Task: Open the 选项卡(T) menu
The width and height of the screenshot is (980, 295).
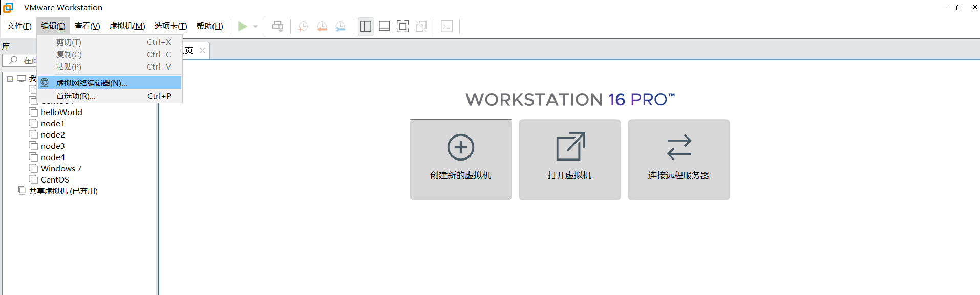Action: coord(171,26)
